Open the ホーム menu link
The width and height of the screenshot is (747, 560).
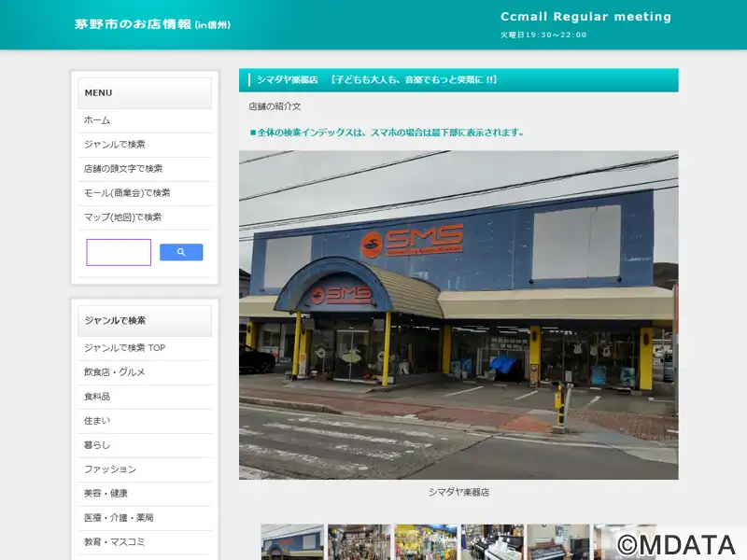[x=97, y=120]
